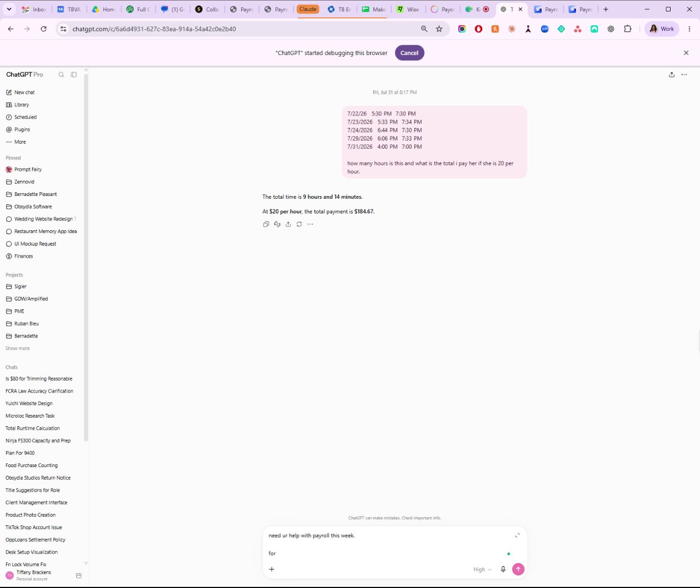Send the message with the pink arrow button
This screenshot has height=588, width=700.
[x=518, y=569]
